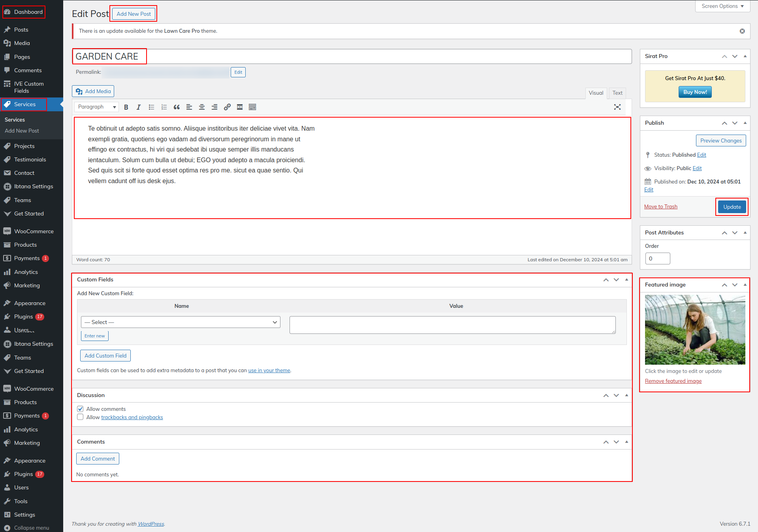Add a blockquote to the content
This screenshot has width=758, height=532.
pos(177,107)
